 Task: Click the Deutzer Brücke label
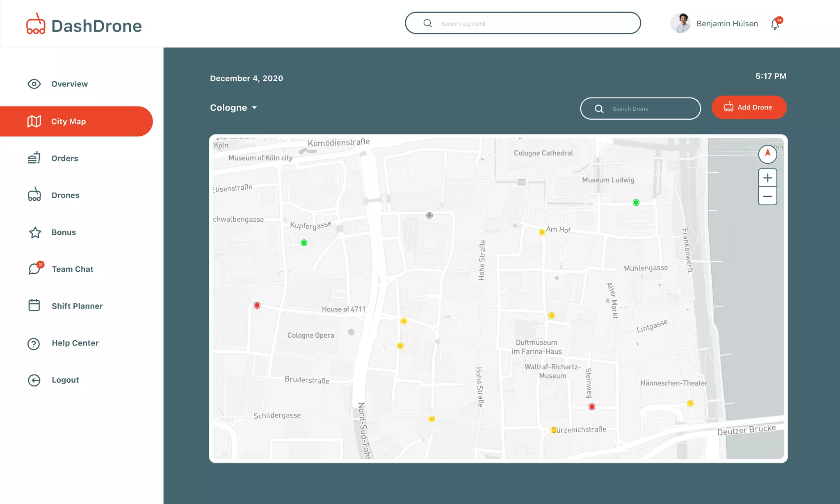click(x=746, y=430)
